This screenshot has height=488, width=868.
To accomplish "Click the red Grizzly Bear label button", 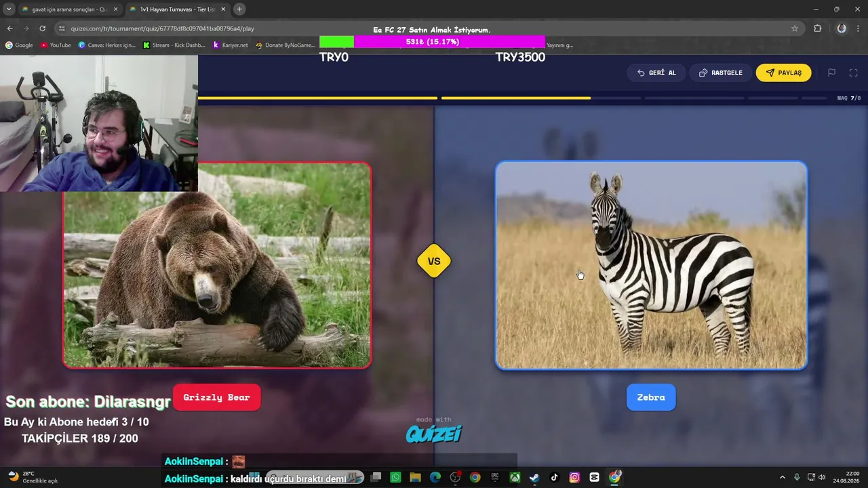I will pyautogui.click(x=217, y=397).
